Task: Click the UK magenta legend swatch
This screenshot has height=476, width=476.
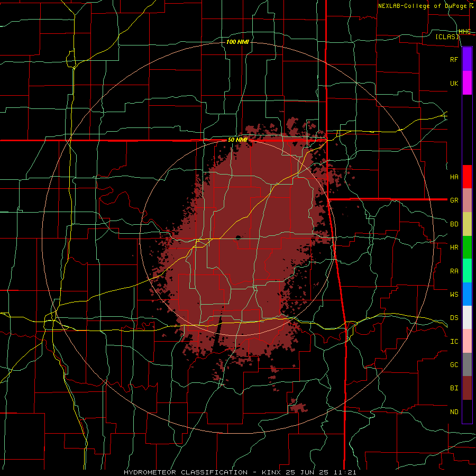Action: pos(467,83)
